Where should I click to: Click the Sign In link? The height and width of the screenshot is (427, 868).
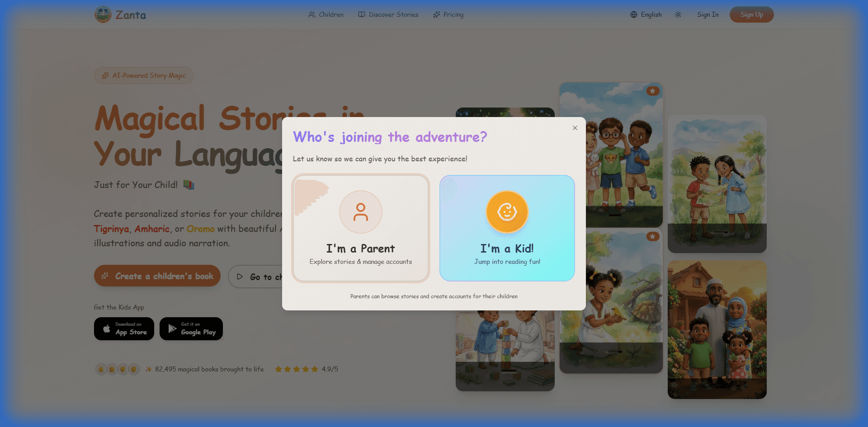pyautogui.click(x=708, y=14)
